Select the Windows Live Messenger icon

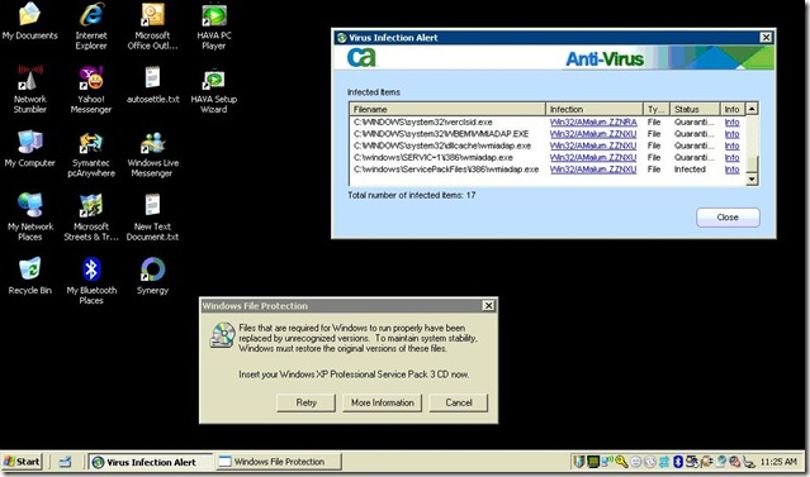click(x=153, y=153)
